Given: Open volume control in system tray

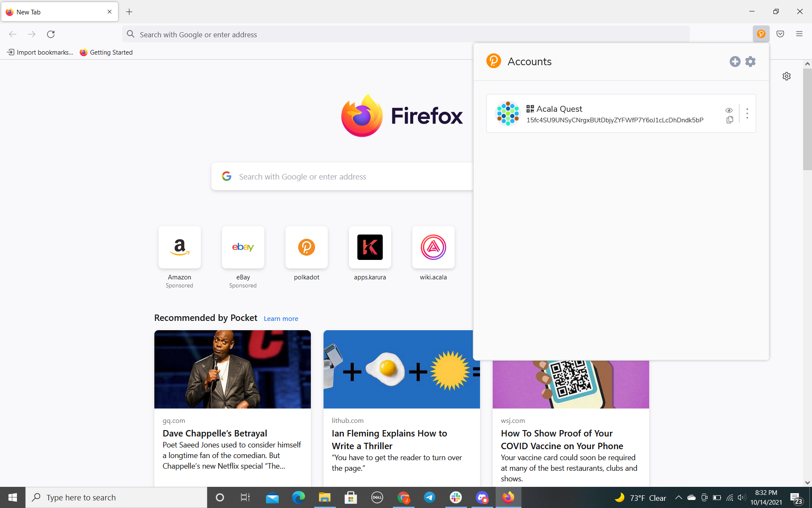Looking at the screenshot, I should pyautogui.click(x=741, y=497).
